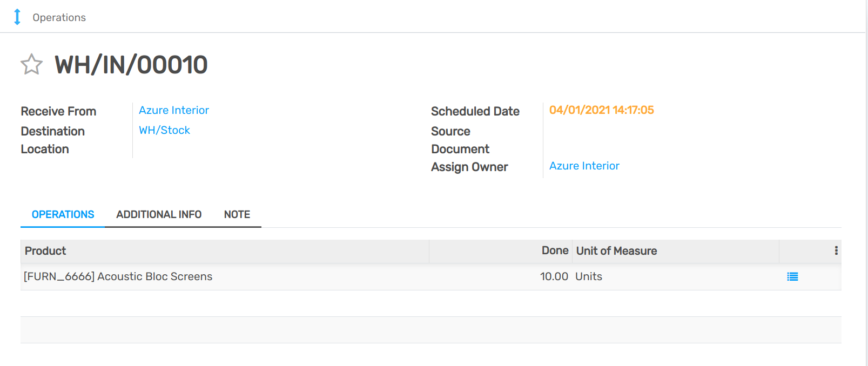Click the Units cell in product row
The width and height of the screenshot is (868, 366).
click(588, 276)
